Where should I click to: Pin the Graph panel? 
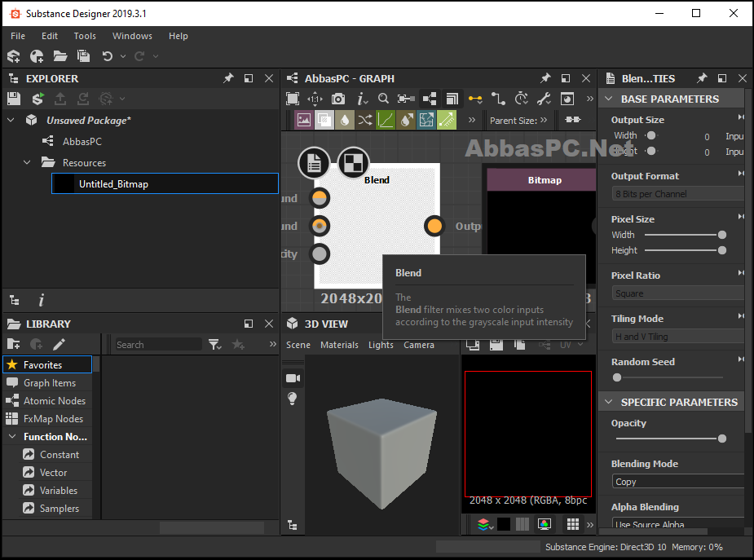tap(545, 78)
